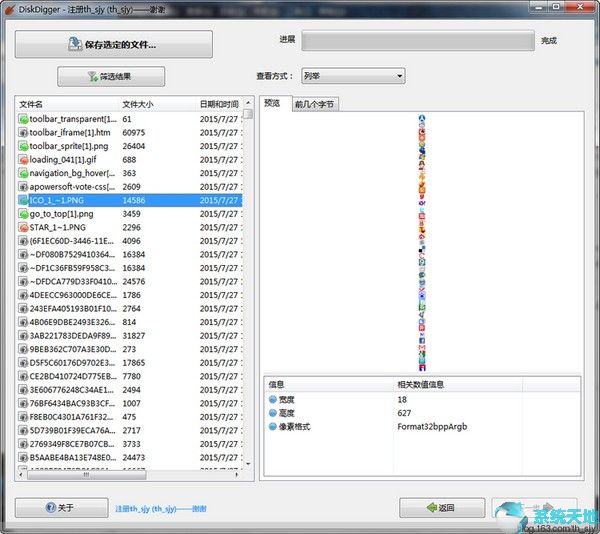The height and width of the screenshot is (534, 600).
Task: Click the 243EFA405193B01F10 file icon
Action: click(23, 309)
